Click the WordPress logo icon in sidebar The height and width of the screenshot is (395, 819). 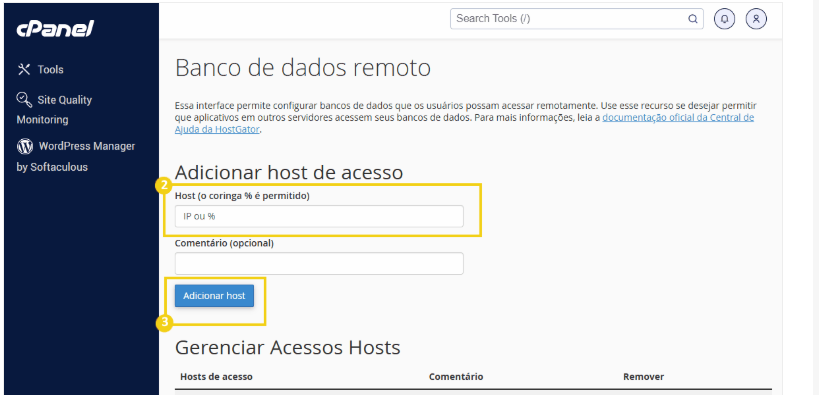(x=25, y=146)
